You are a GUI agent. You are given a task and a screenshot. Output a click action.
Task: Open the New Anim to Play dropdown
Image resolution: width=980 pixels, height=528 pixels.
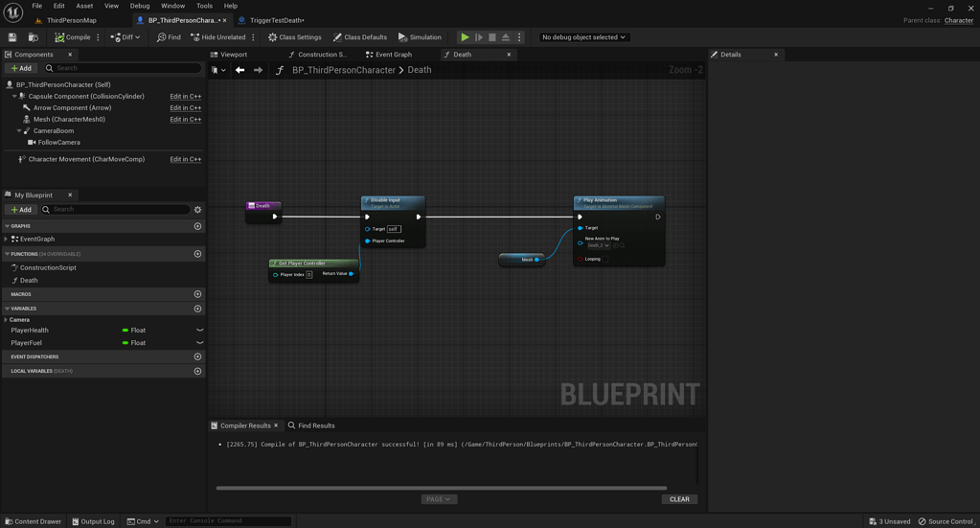[x=598, y=245]
